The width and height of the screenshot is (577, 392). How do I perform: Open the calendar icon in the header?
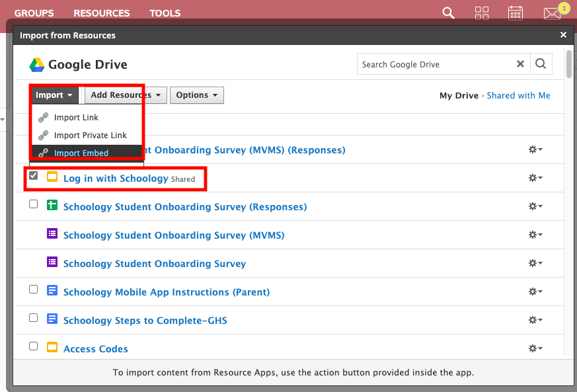515,13
